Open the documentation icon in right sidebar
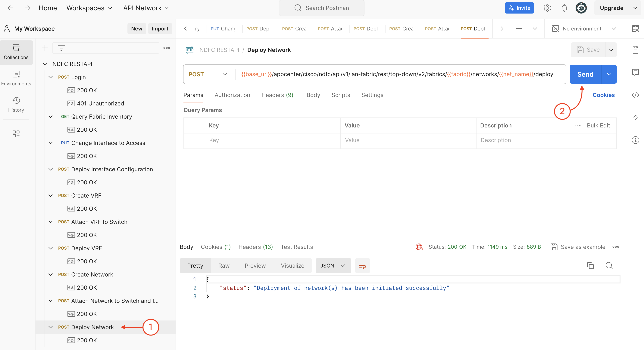The image size is (644, 350). pyautogui.click(x=635, y=49)
